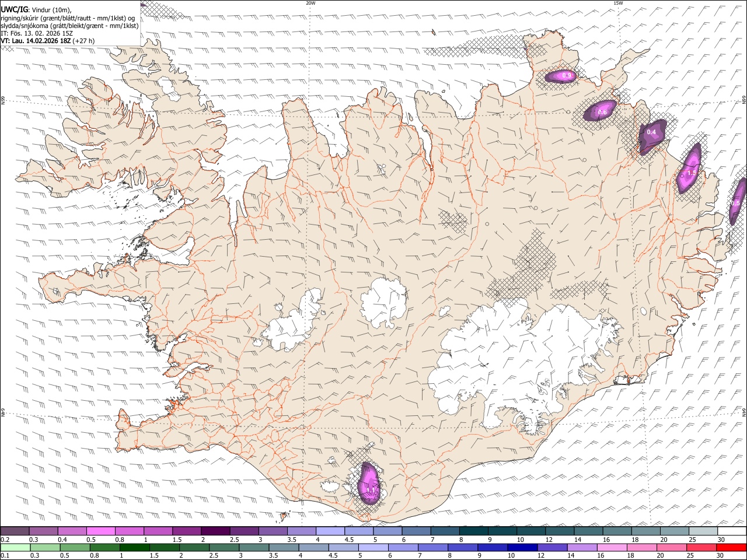Click the '20W' longitude label on the top edge

(310, 3)
